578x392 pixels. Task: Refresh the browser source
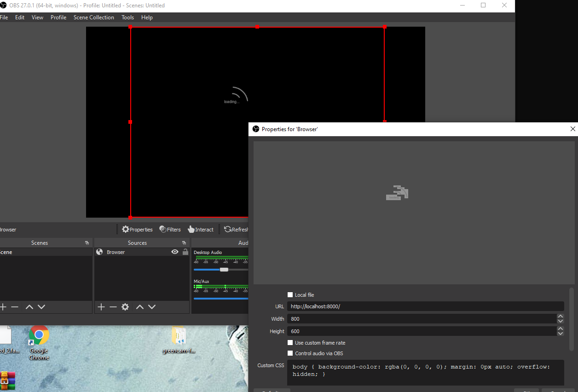(236, 229)
